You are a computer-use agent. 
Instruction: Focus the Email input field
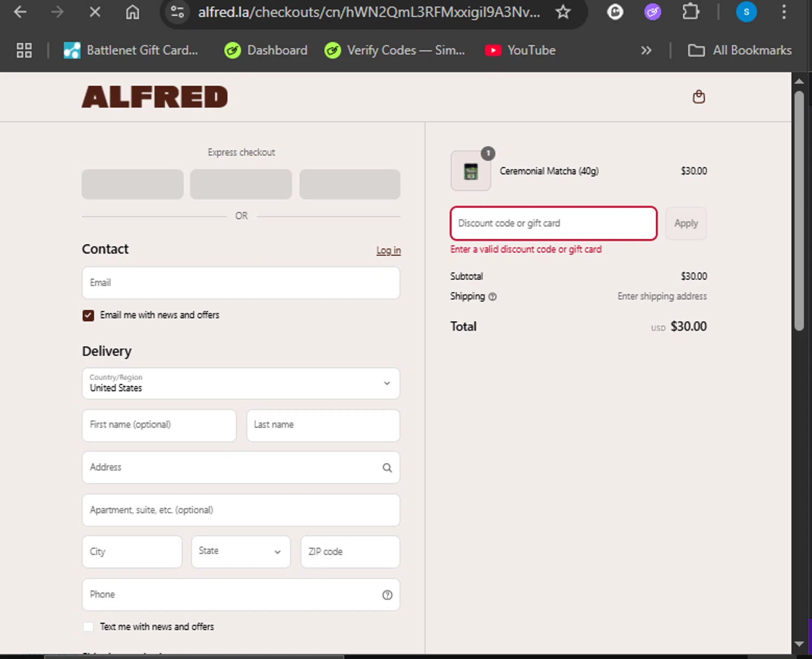[241, 283]
